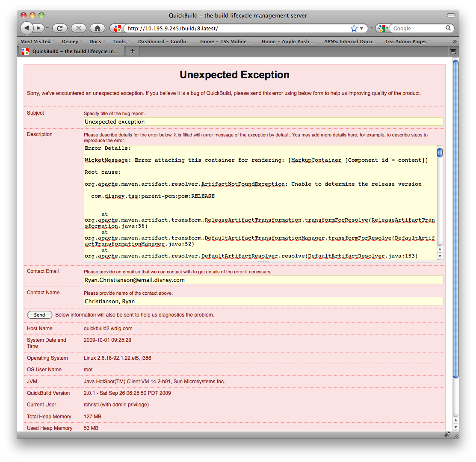
Task: Expand the Most Visited bookmarks menu
Action: (38, 41)
